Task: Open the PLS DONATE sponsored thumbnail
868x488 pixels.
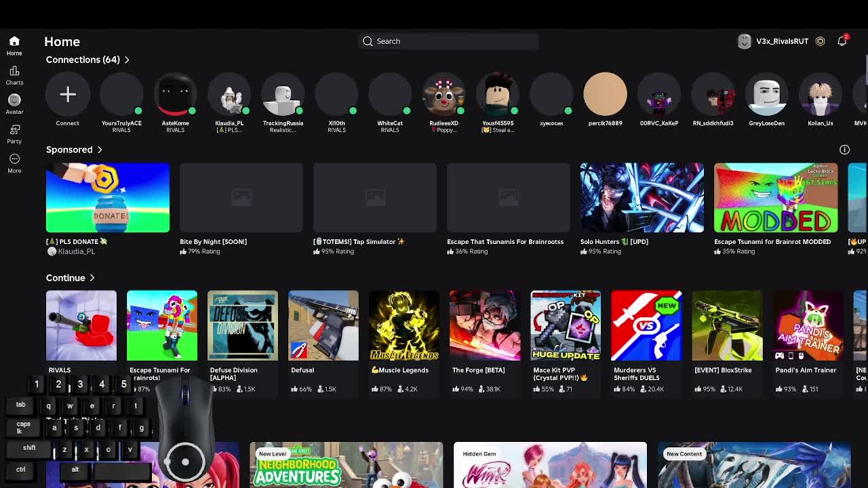Action: pyautogui.click(x=108, y=197)
